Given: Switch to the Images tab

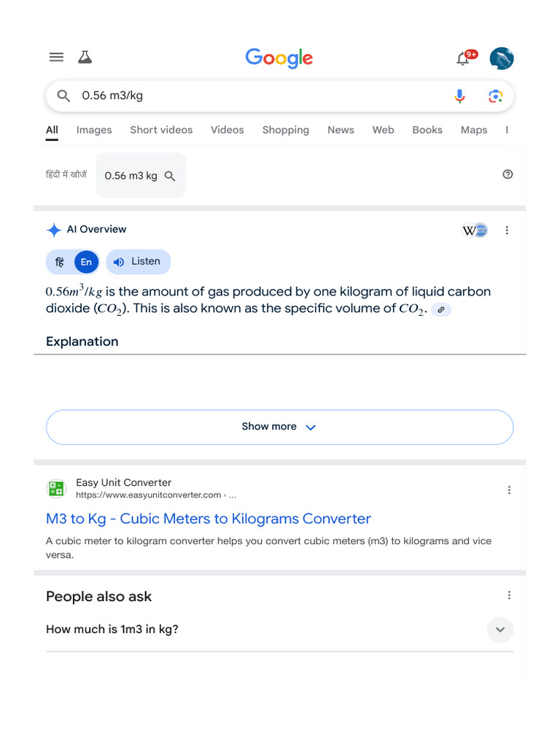Looking at the screenshot, I should pos(94,130).
